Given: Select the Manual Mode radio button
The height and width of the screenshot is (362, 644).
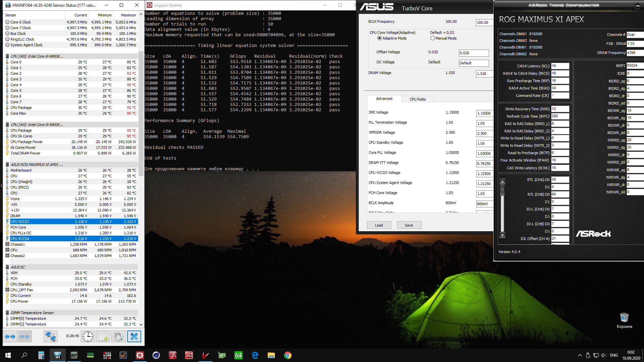Looking at the screenshot, I should [432, 38].
